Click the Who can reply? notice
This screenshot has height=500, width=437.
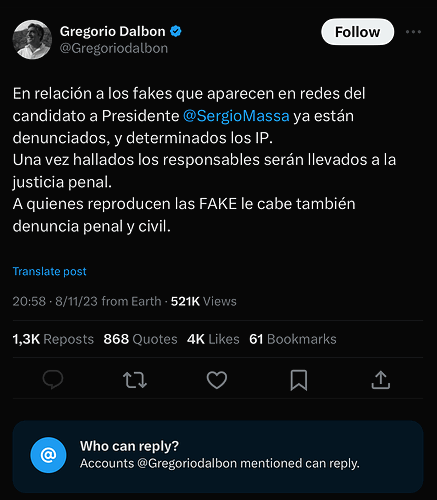pyautogui.click(x=218, y=456)
